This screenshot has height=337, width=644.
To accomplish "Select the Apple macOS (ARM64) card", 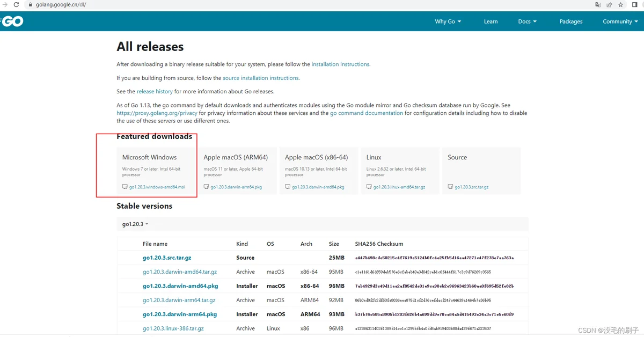I will click(238, 171).
